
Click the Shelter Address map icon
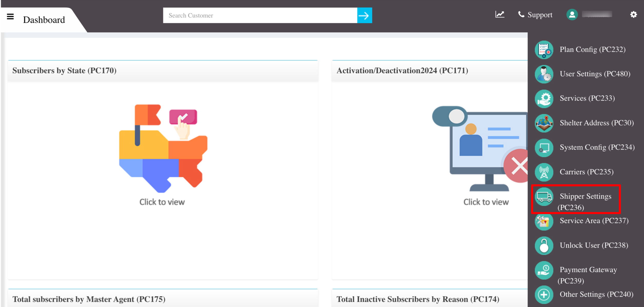click(544, 123)
